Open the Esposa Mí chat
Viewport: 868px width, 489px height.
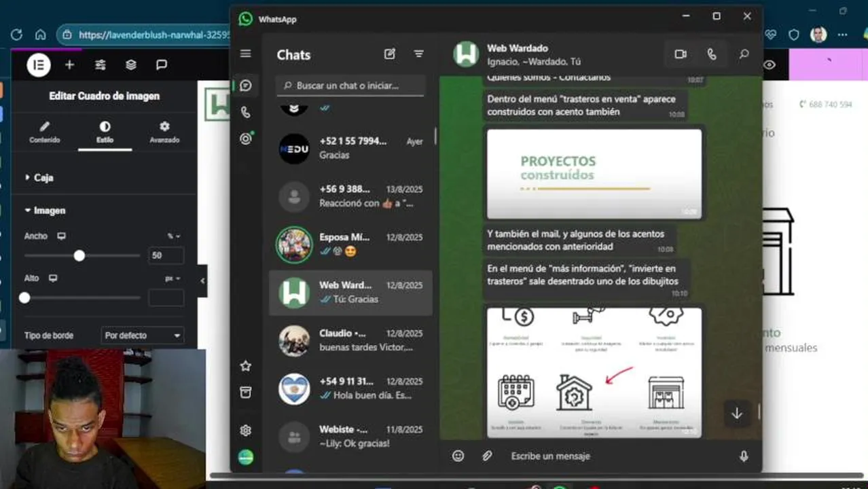click(350, 244)
